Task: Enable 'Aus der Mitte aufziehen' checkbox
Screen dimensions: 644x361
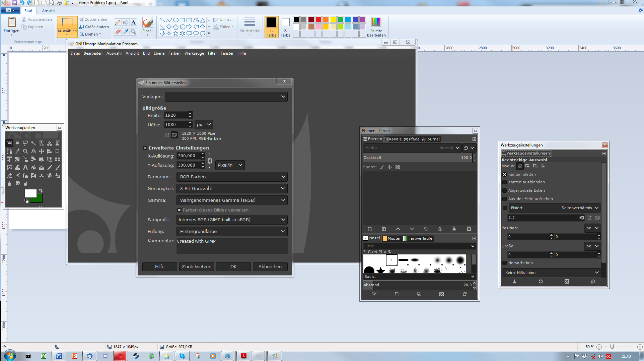Action: 504,199
